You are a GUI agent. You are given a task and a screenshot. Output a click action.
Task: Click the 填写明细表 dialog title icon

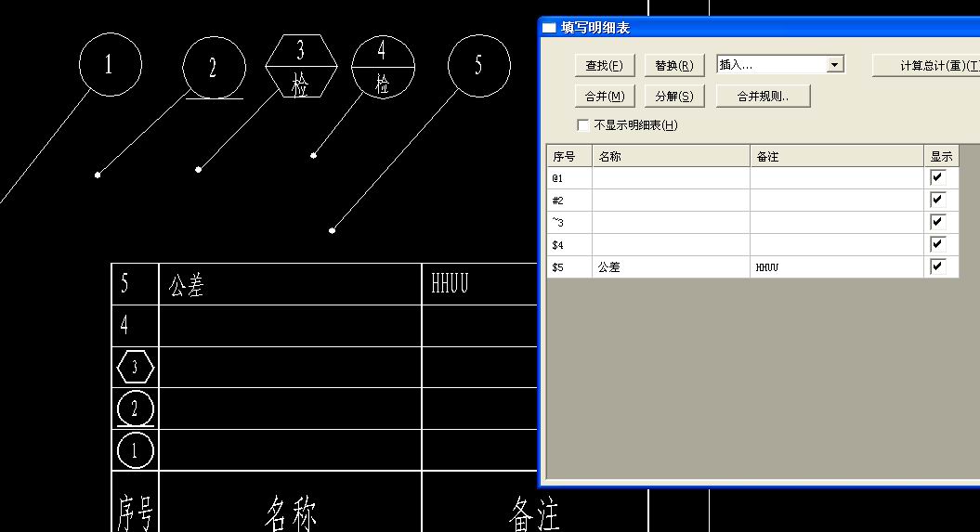(x=549, y=28)
